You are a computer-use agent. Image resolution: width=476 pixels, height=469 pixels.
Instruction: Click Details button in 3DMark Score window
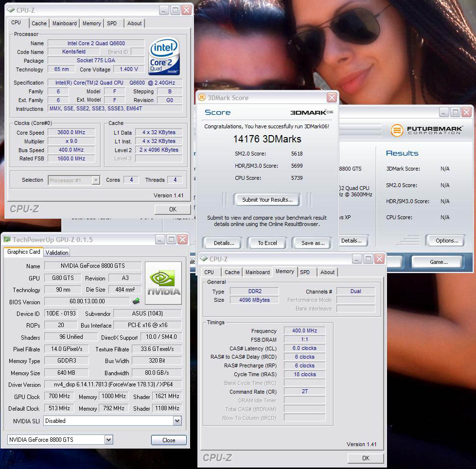click(224, 243)
